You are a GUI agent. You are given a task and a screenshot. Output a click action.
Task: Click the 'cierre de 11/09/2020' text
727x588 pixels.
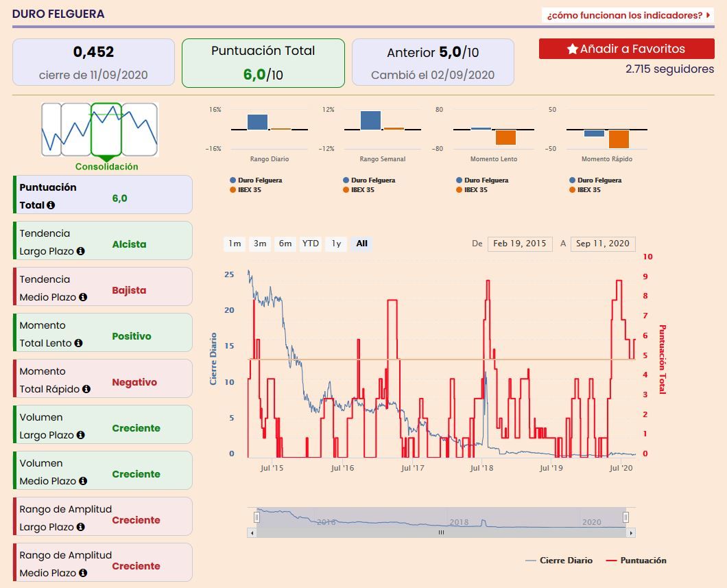[x=93, y=75]
